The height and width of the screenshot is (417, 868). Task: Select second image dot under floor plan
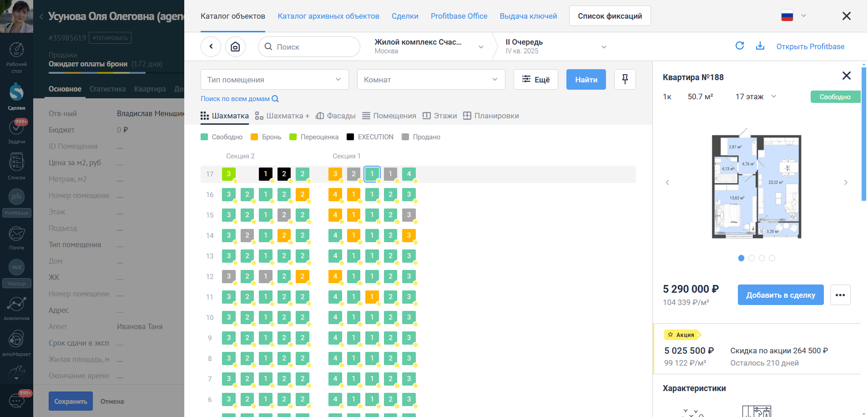coord(752,258)
